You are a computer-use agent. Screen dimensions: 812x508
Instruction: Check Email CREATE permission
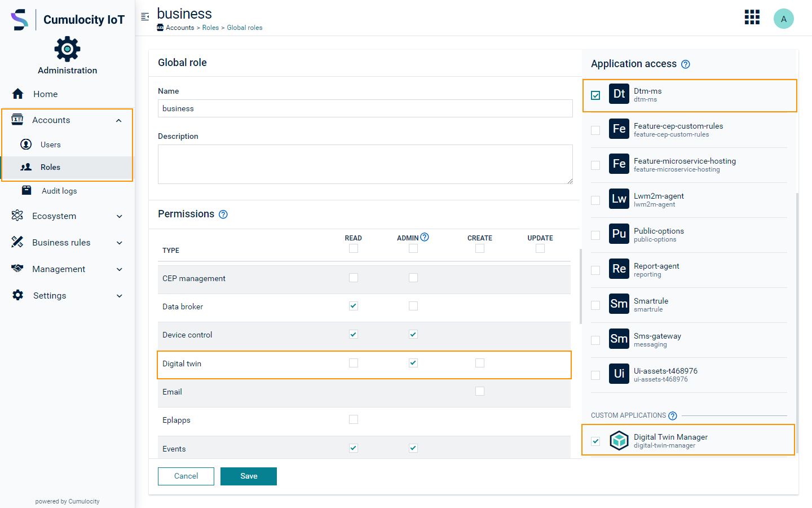pos(480,391)
